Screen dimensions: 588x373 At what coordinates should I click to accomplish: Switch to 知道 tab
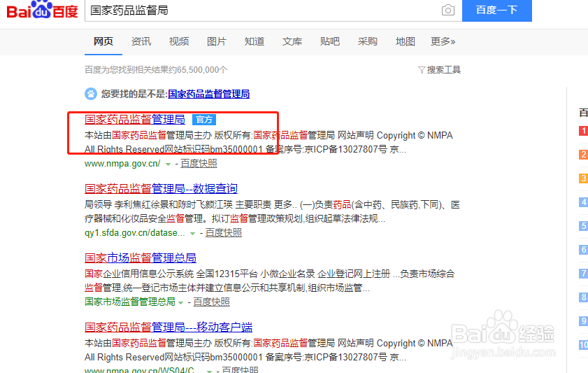click(254, 41)
